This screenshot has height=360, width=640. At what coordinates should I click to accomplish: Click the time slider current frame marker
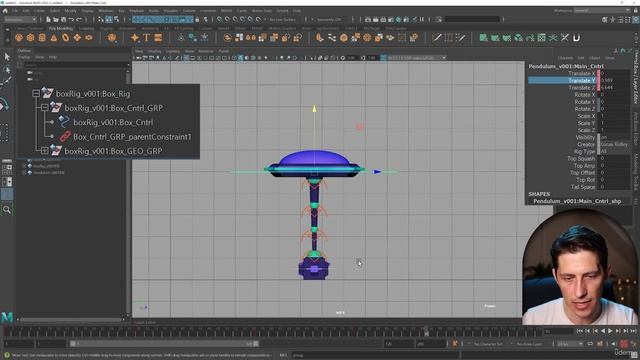(426, 331)
